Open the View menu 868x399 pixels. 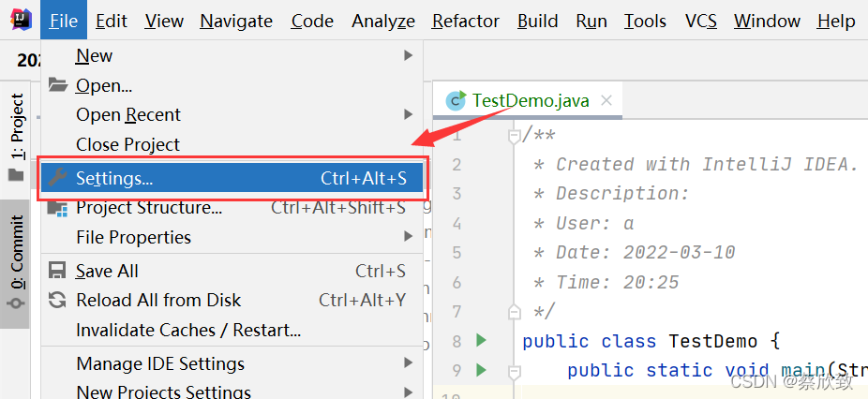[164, 21]
